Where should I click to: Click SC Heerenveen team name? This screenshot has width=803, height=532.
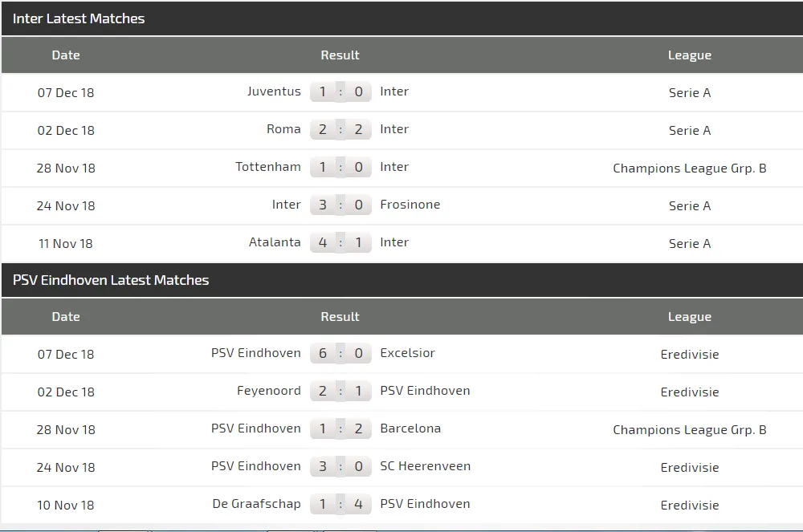pyautogui.click(x=426, y=466)
